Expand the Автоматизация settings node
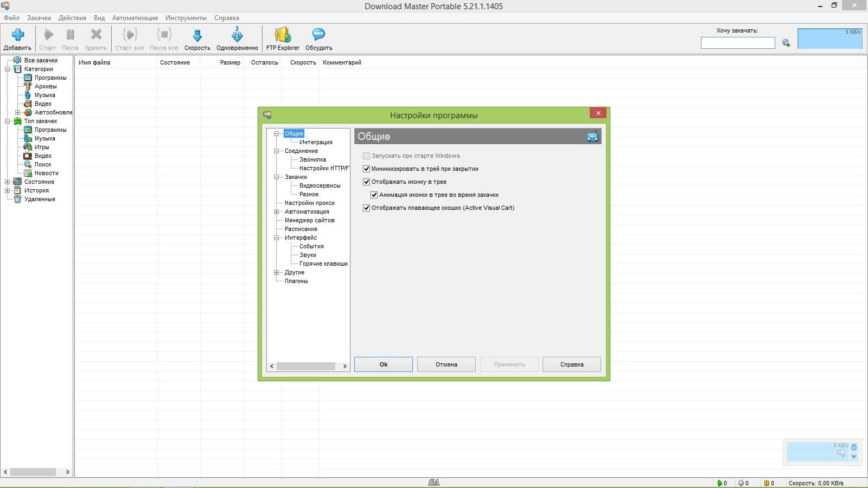 coord(276,211)
